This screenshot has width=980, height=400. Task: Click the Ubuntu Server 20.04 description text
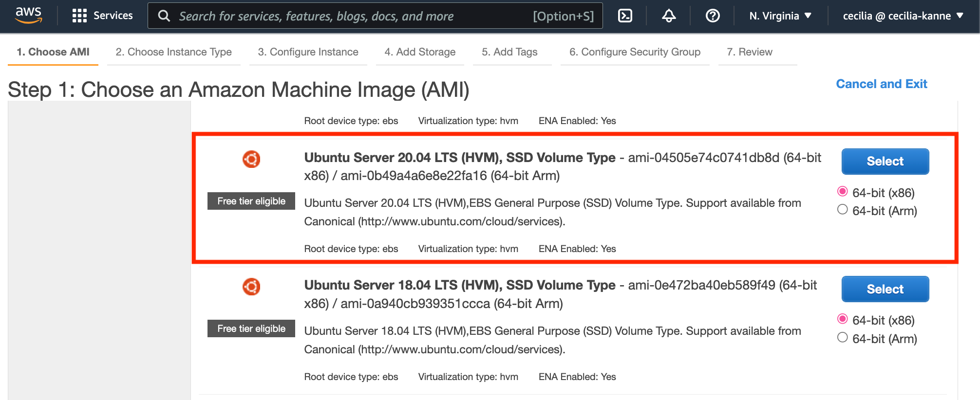(x=553, y=212)
